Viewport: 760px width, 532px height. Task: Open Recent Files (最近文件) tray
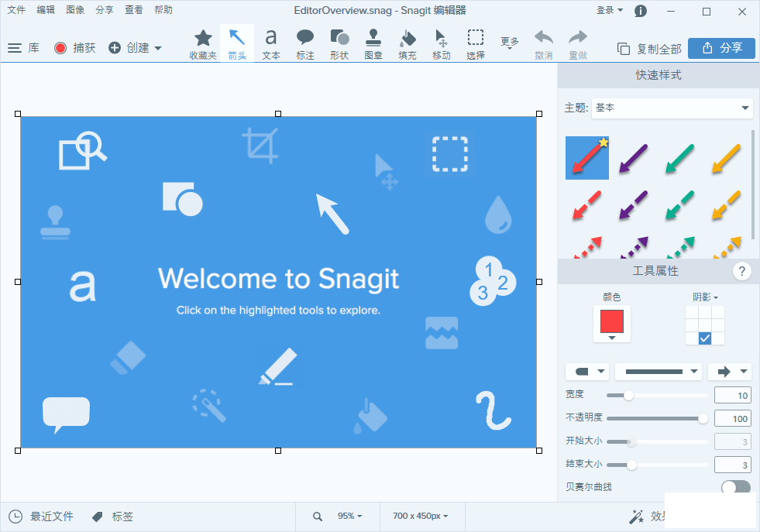pos(41,517)
